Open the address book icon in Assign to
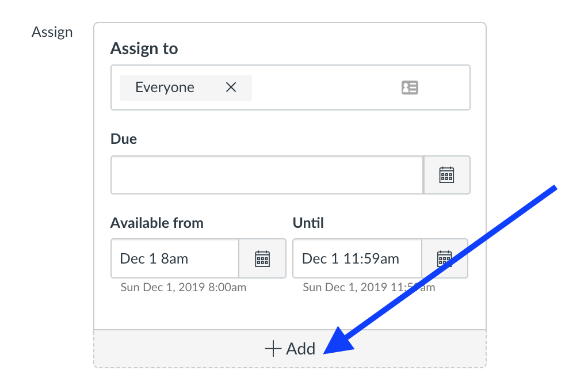This screenshot has width=588, height=389. (x=410, y=87)
